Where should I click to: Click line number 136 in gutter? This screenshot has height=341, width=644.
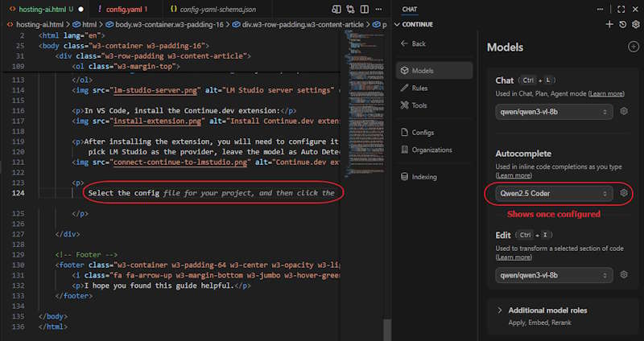[18, 327]
